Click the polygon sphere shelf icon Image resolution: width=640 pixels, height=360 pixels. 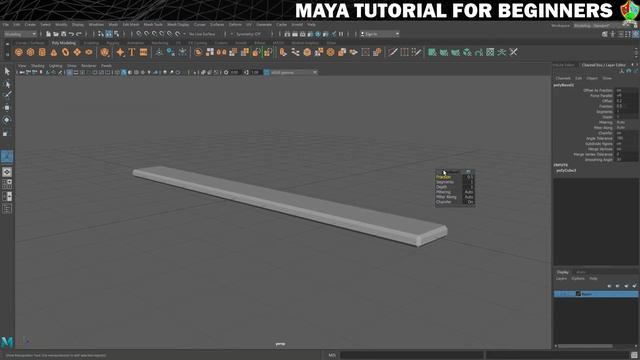(19, 52)
